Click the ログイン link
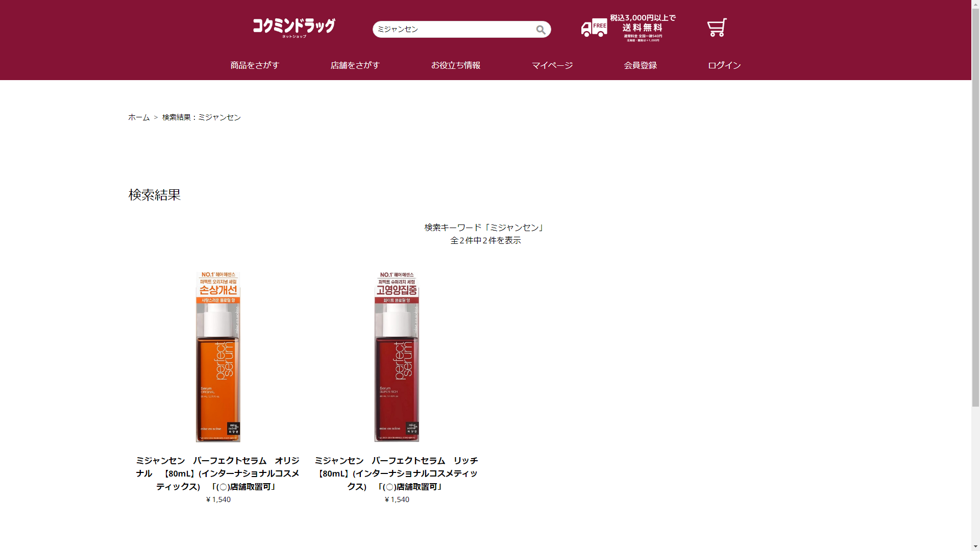The image size is (980, 551). click(724, 65)
